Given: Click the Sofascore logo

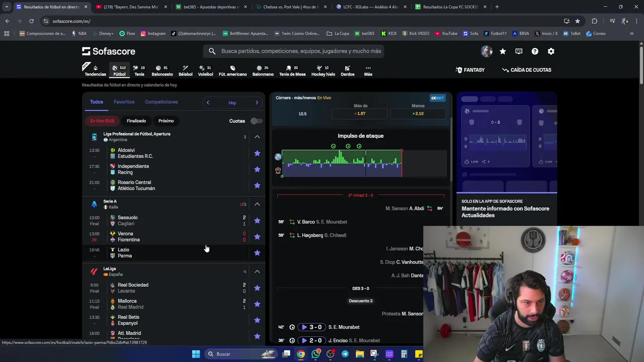Looking at the screenshot, I should point(109,51).
